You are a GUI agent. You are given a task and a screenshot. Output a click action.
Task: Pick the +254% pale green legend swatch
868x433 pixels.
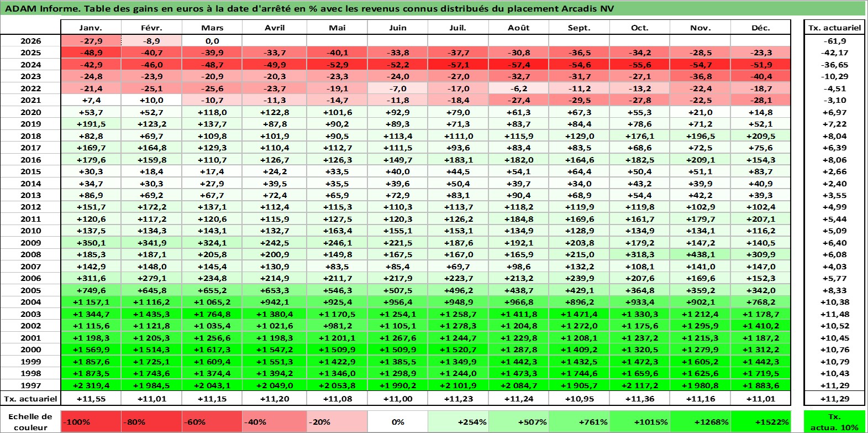click(x=458, y=421)
